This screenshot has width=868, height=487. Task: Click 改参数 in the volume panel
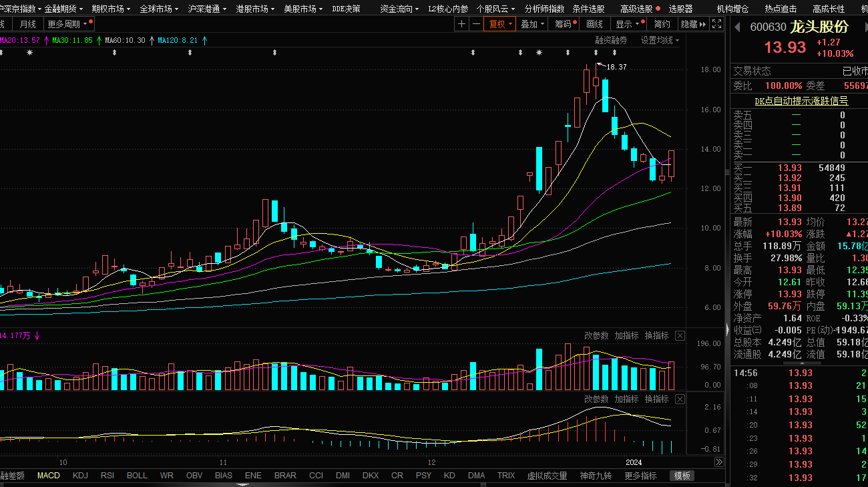coord(596,336)
